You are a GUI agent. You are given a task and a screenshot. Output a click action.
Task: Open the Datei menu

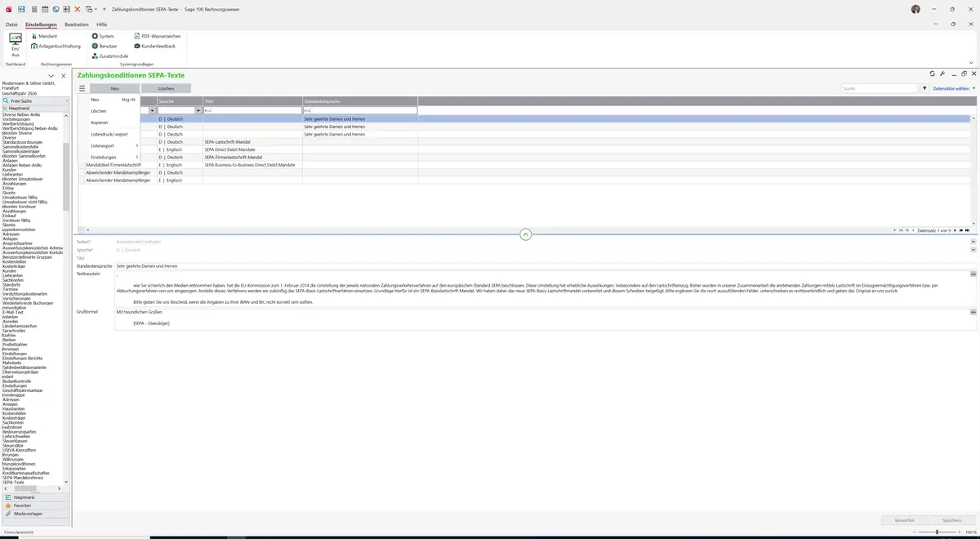[x=11, y=24]
